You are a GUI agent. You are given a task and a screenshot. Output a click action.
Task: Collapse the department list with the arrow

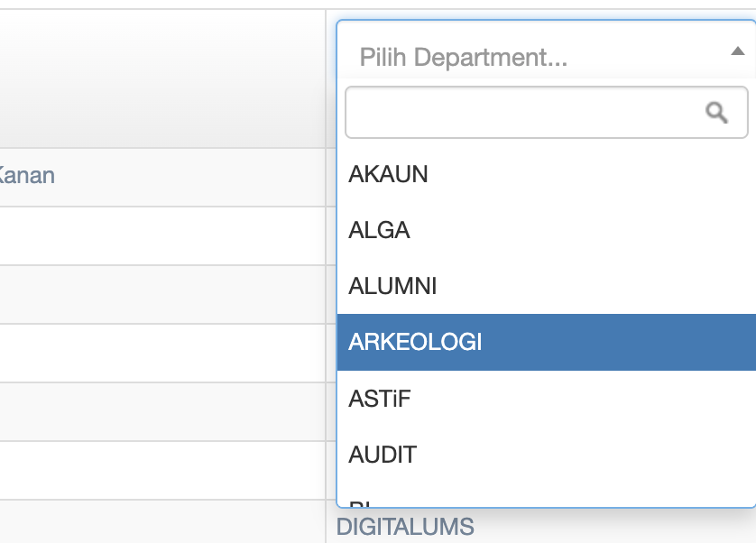737,52
